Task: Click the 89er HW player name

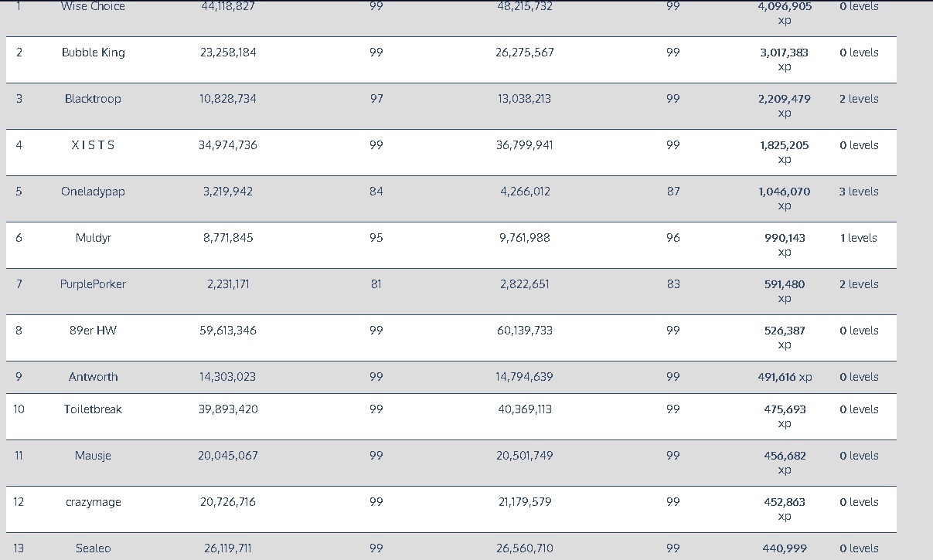Action: point(93,331)
